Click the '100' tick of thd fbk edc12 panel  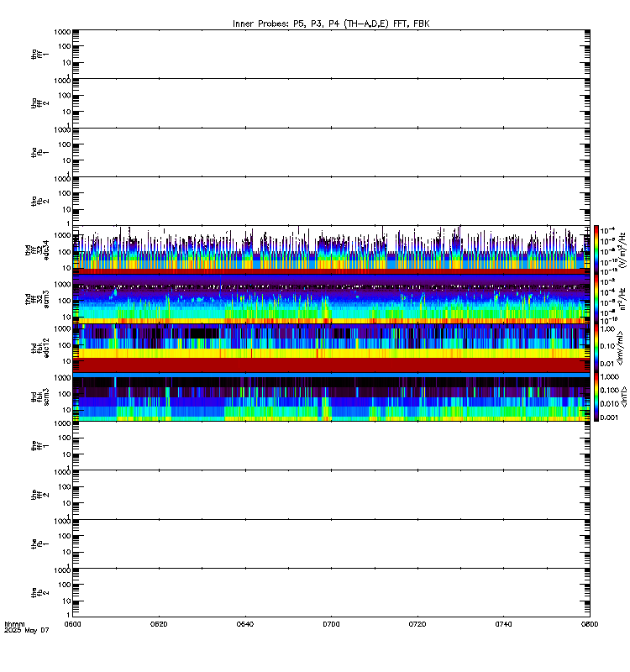[65, 345]
